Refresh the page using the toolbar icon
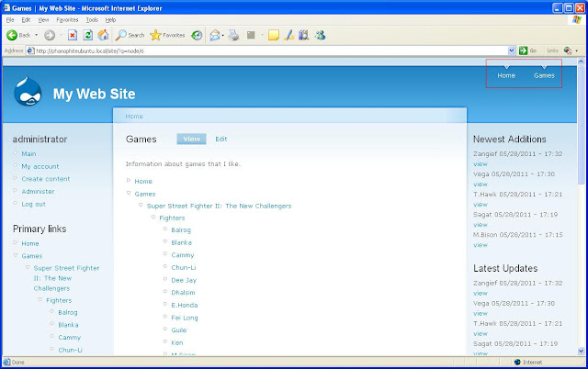This screenshot has height=369, width=588. 88,35
